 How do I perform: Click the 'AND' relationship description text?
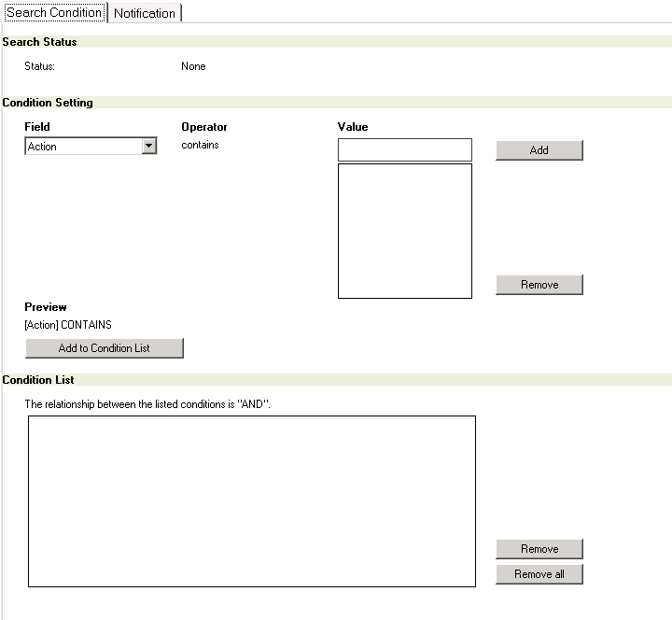147,404
